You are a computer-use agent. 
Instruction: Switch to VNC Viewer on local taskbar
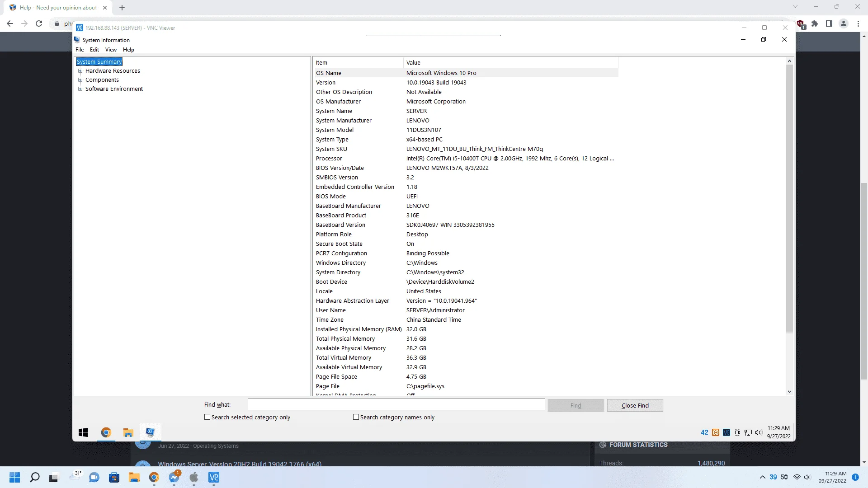[214, 477]
